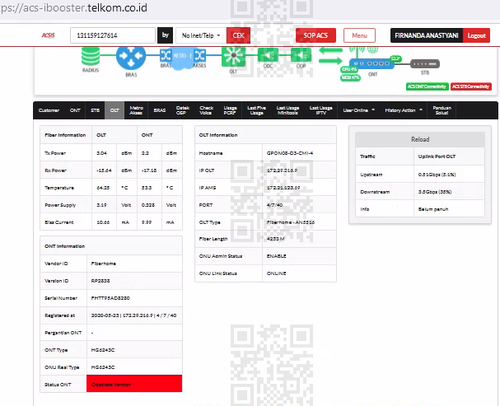Click the ACS ONT Connectivity badge
500x406 pixels.
(x=427, y=86)
